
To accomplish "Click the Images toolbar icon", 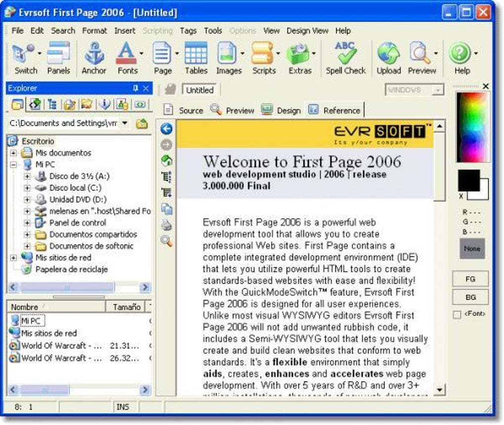I will pos(227,53).
